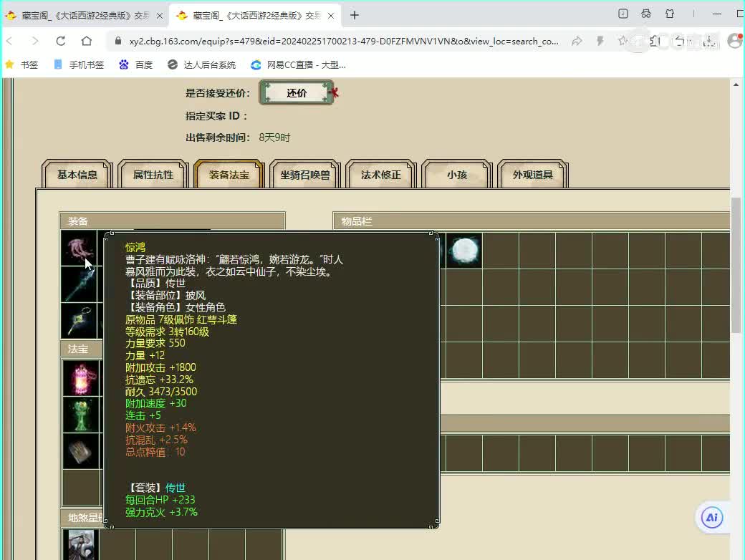This screenshot has width=745, height=560.
Task: Select the gray scroll 法宝 icon
Action: (x=81, y=450)
